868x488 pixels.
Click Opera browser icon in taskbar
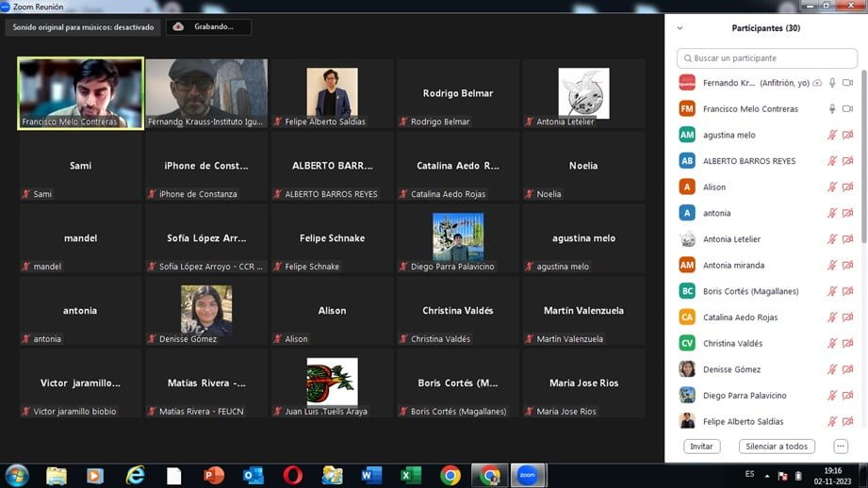[x=292, y=475]
